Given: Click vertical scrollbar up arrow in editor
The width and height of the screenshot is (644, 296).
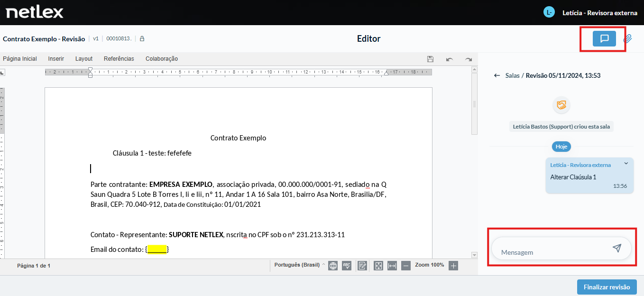Looking at the screenshot, I should tap(474, 69).
